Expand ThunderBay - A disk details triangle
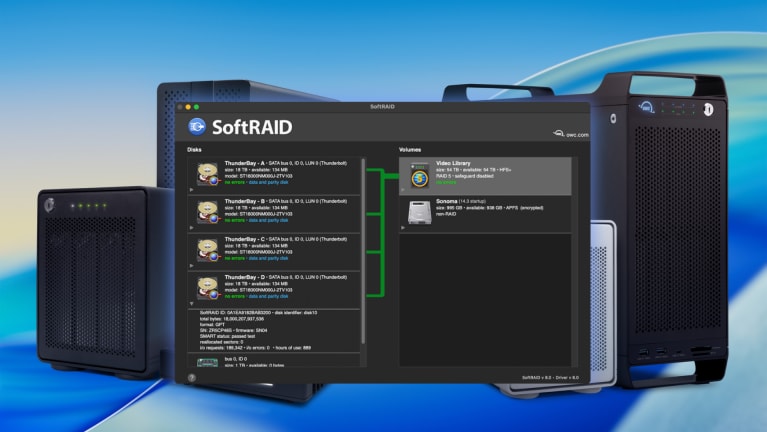This screenshot has height=432, width=767. tap(192, 190)
